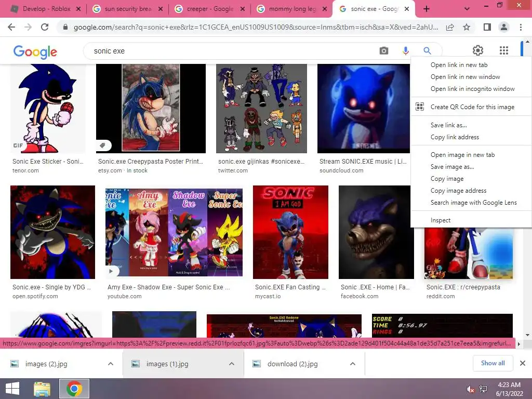Viewport: 532px width, 399px height.
Task: Click the Google logo
Action: [35, 51]
